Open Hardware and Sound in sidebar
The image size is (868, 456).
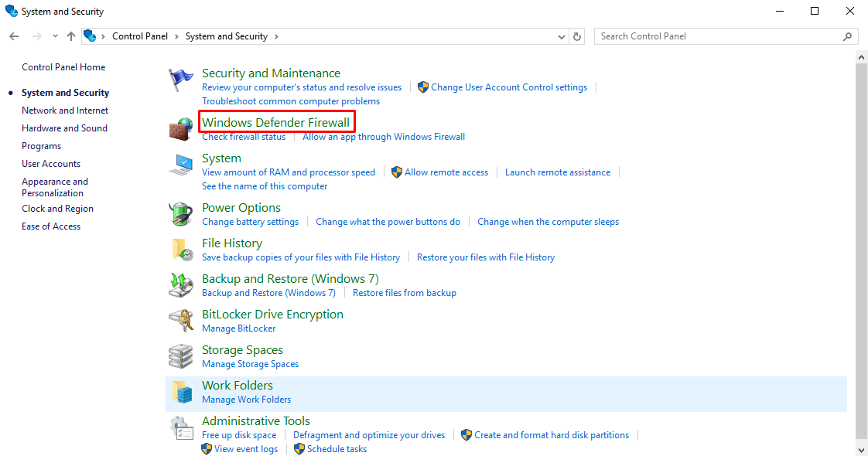(64, 128)
